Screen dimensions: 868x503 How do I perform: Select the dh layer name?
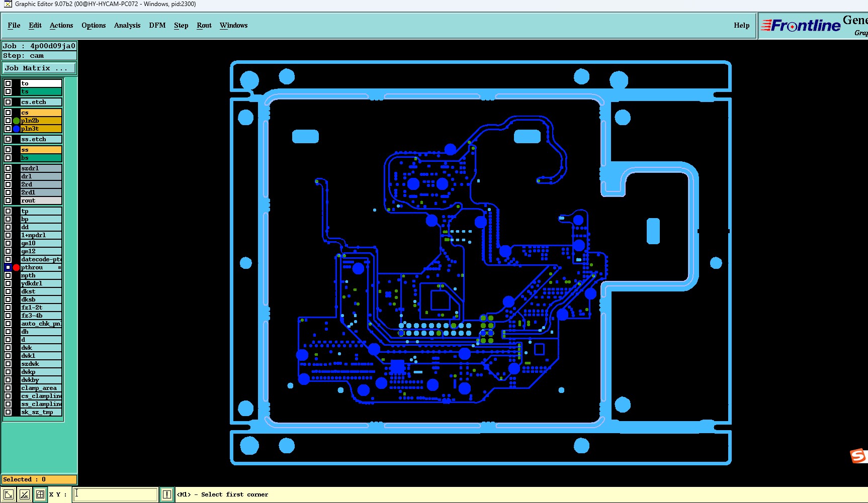(41, 332)
